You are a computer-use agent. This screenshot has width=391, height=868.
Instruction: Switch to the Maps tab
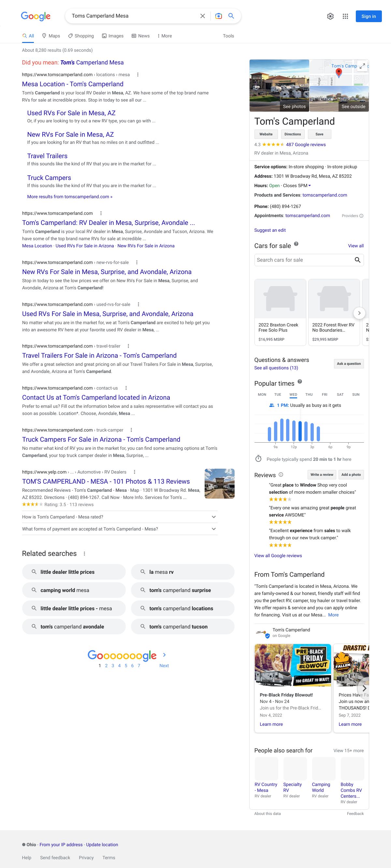coord(51,36)
